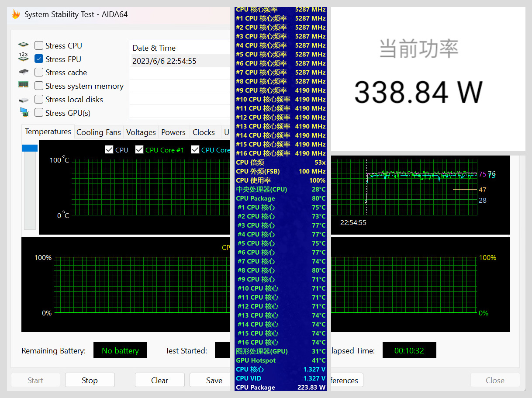
Task: Click Clear to reset the graphs
Action: pyautogui.click(x=159, y=380)
